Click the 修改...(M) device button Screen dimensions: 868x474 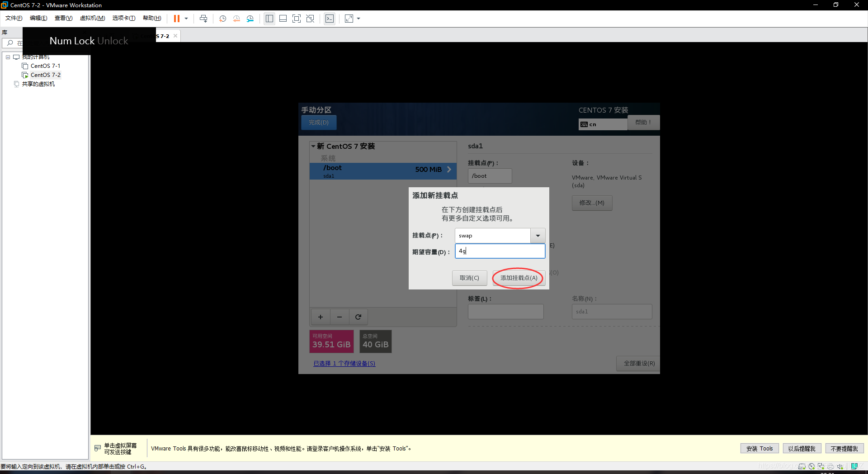click(592, 203)
